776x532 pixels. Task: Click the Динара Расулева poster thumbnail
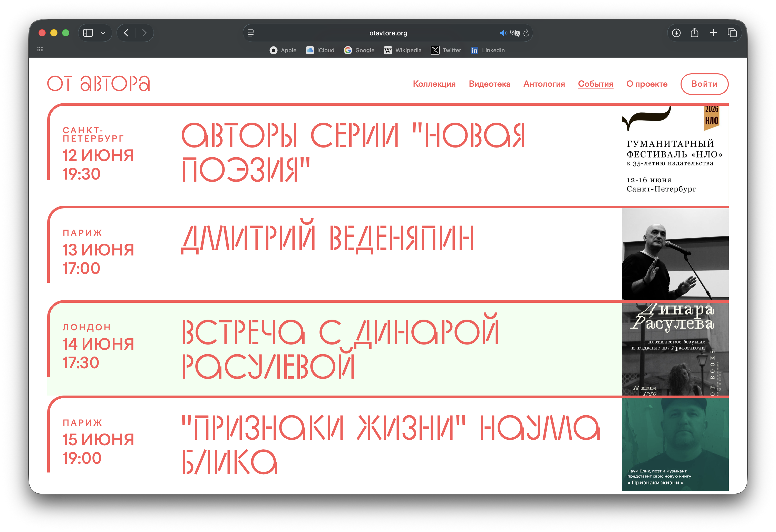[675, 349]
